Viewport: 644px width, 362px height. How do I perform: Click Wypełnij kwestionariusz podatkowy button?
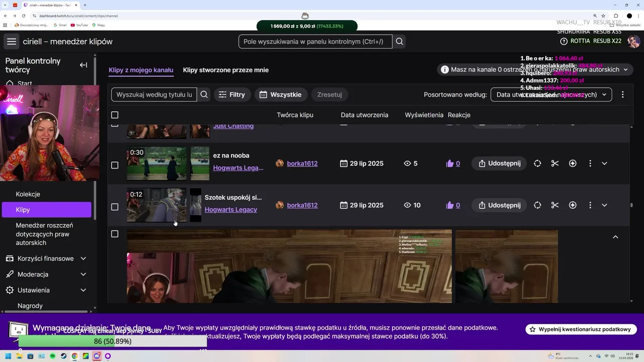pyautogui.click(x=581, y=329)
